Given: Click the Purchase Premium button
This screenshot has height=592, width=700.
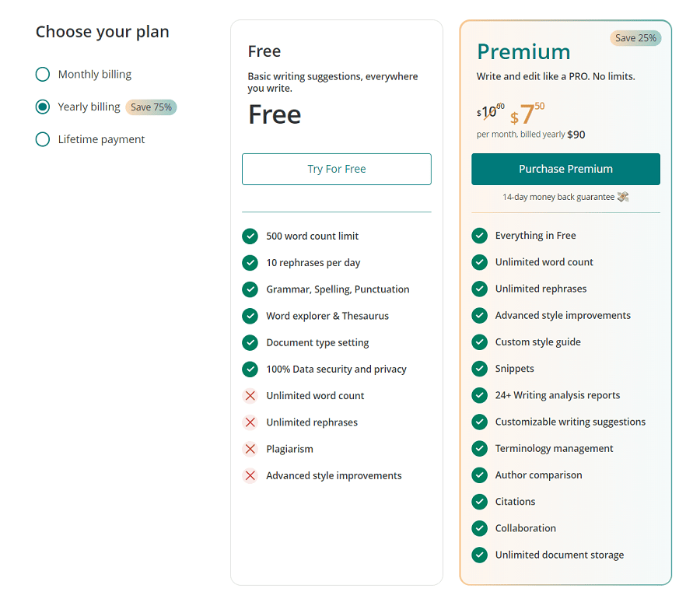Looking at the screenshot, I should (565, 170).
